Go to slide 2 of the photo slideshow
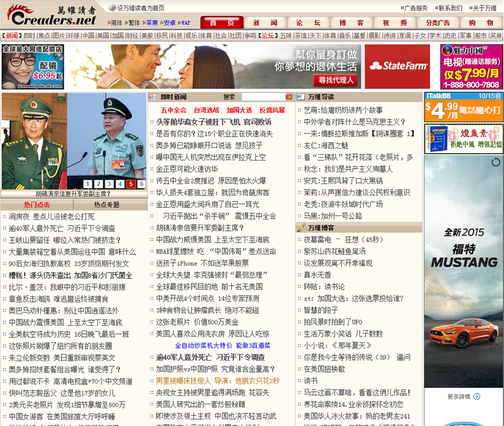This screenshot has height=426, width=504. point(98,184)
